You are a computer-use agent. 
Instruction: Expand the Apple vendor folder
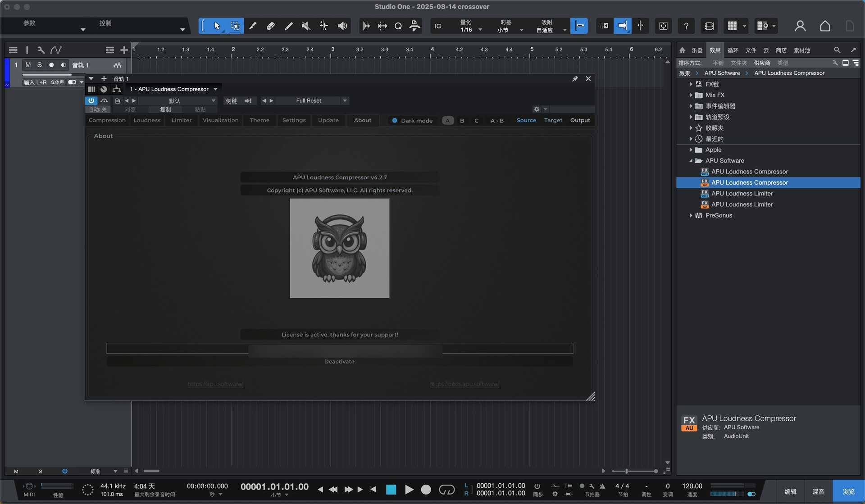pyautogui.click(x=691, y=150)
